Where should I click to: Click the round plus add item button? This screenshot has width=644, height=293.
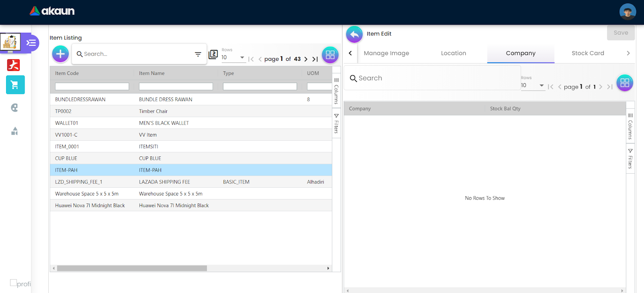[60, 54]
